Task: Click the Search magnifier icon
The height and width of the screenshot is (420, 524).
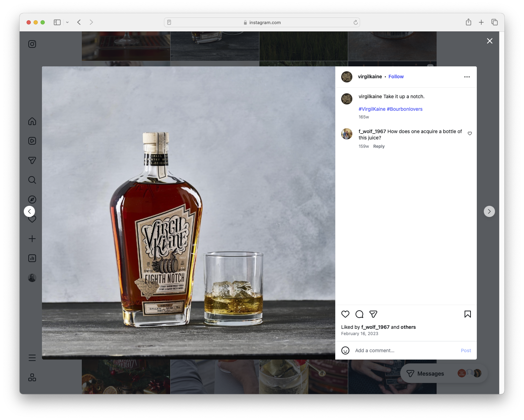Action: [x=32, y=180]
